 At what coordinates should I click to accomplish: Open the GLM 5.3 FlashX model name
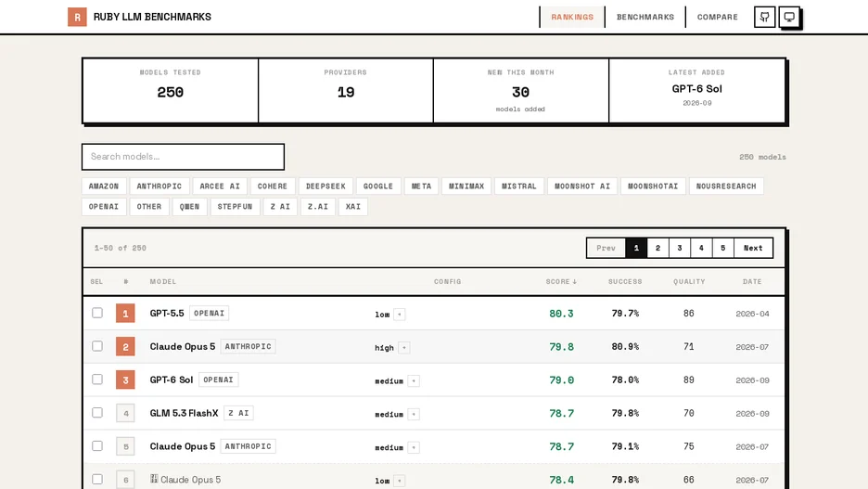184,413
